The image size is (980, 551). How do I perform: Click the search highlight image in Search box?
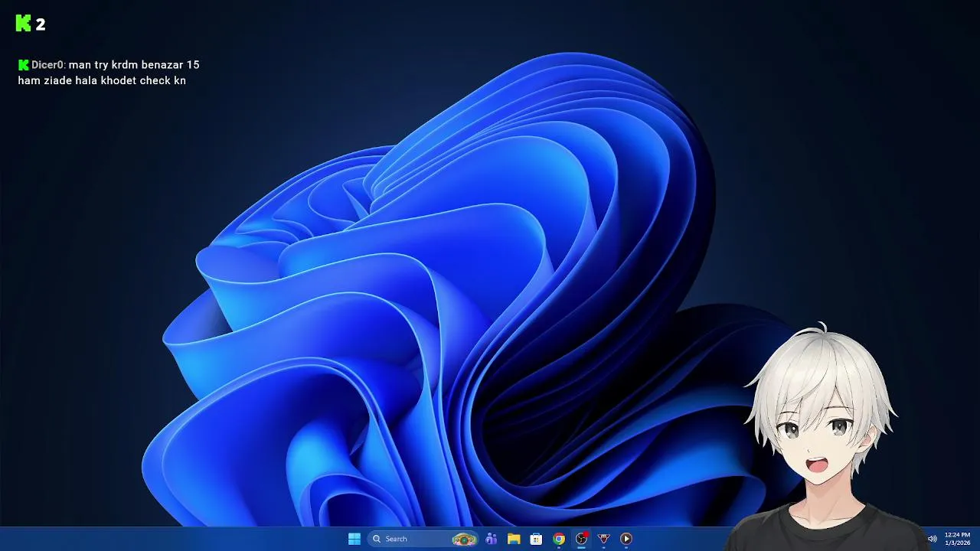(464, 539)
